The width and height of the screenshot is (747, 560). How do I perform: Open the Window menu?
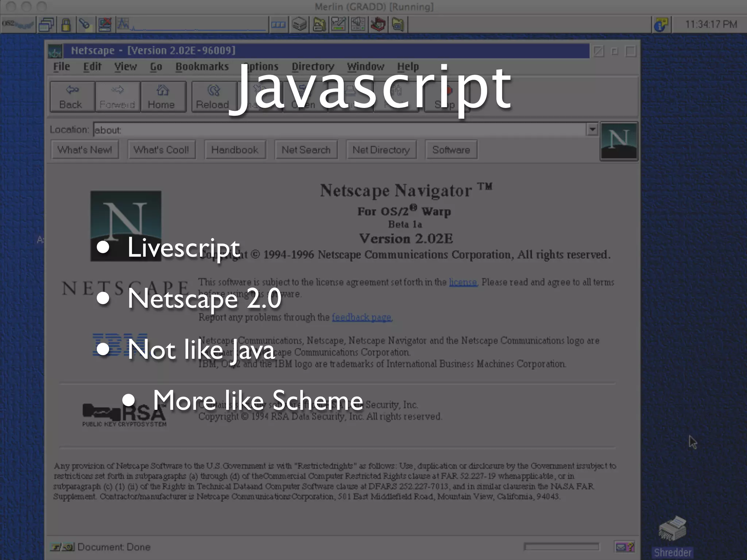[365, 67]
